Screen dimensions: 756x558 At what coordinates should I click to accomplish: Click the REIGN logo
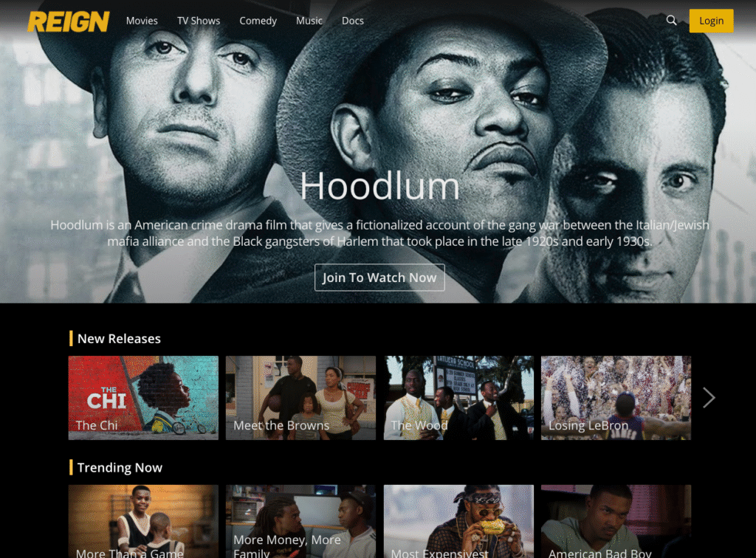coord(69,21)
